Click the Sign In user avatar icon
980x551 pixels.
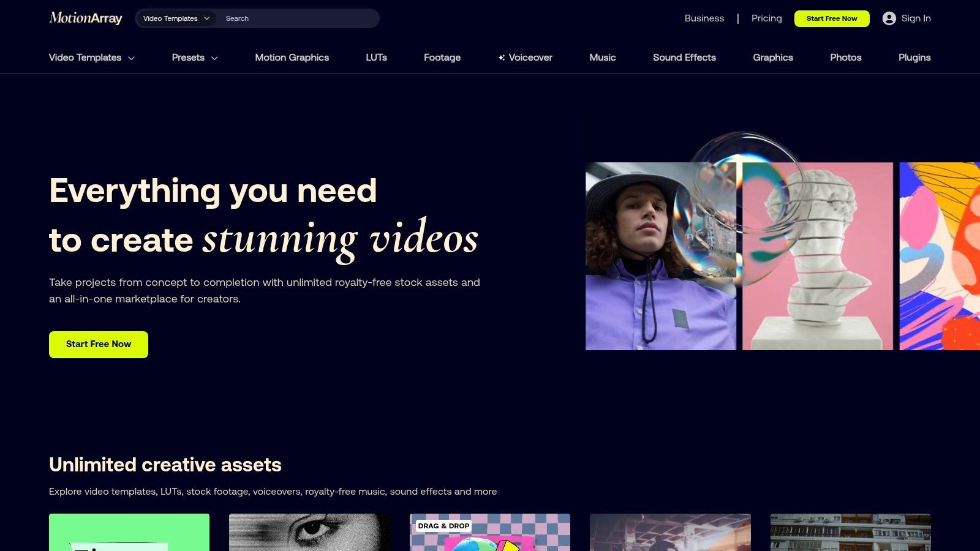point(889,18)
